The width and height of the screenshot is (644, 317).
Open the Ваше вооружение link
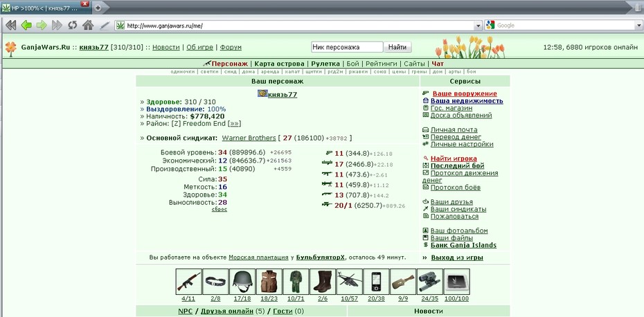point(465,93)
